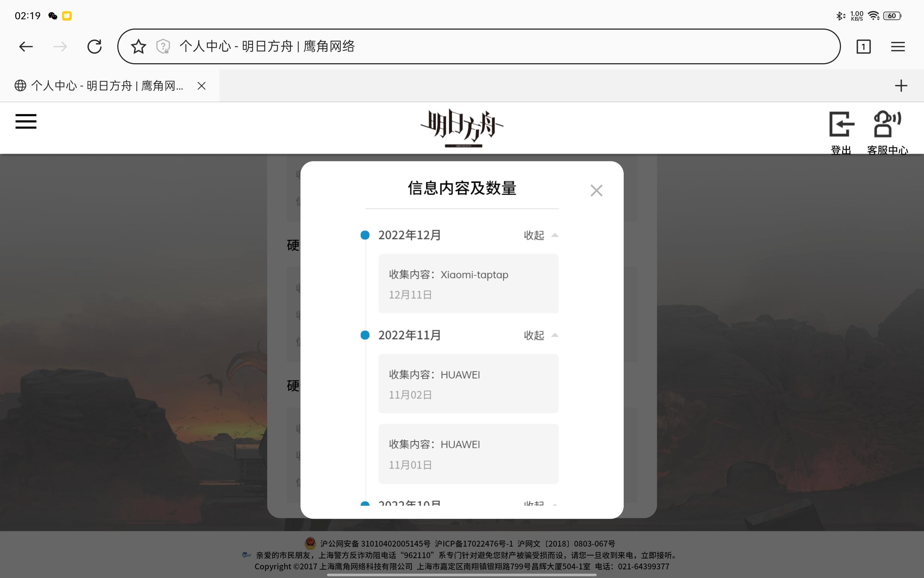Collapse the 2022年11月 section via 收起

pos(541,335)
